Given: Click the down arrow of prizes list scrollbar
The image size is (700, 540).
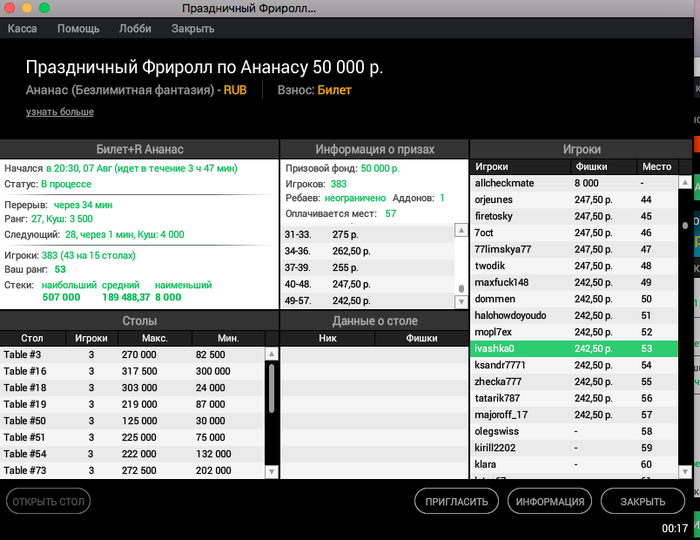Looking at the screenshot, I should [461, 302].
